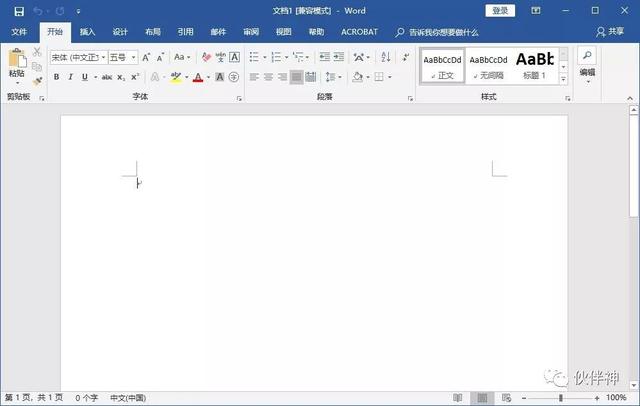The image size is (640, 406).
Task: Click the Increase Font Size icon
Action: pos(146,58)
